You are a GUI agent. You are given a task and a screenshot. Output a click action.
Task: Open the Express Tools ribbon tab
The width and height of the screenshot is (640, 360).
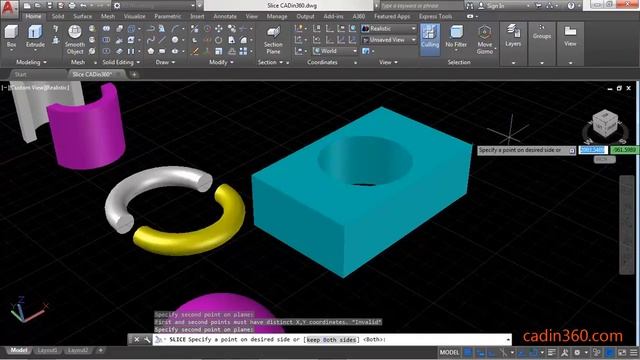[436, 16]
